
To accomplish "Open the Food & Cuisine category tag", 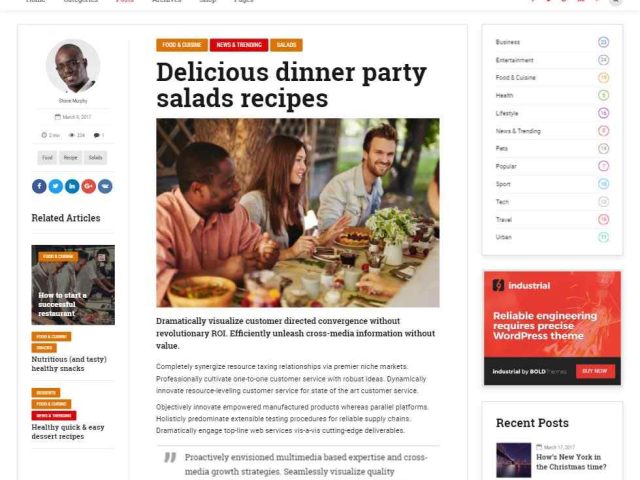I will pyautogui.click(x=182, y=45).
